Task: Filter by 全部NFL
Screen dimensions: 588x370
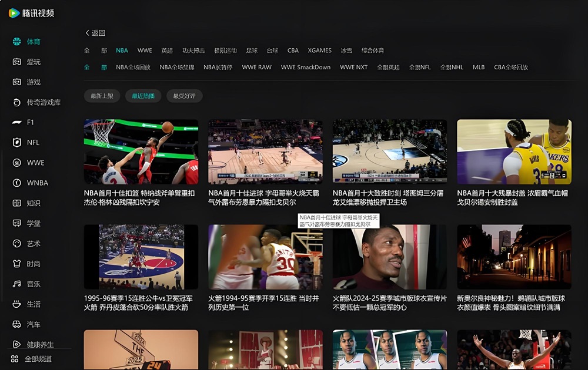Action: (420, 68)
